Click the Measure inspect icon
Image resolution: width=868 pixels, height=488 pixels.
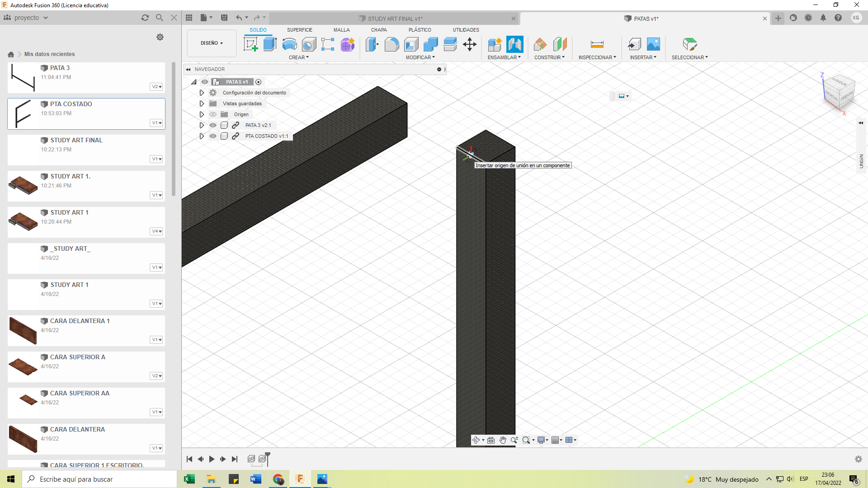coord(597,44)
